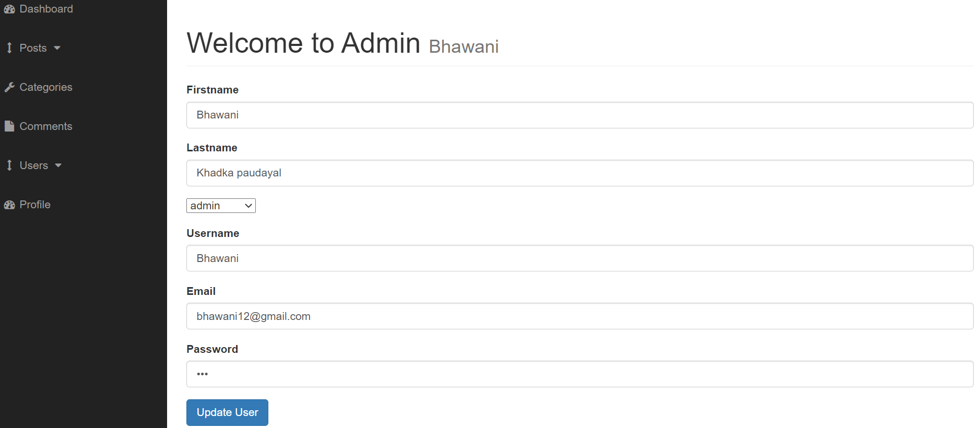Select the Username input field
980x428 pixels.
pos(580,258)
